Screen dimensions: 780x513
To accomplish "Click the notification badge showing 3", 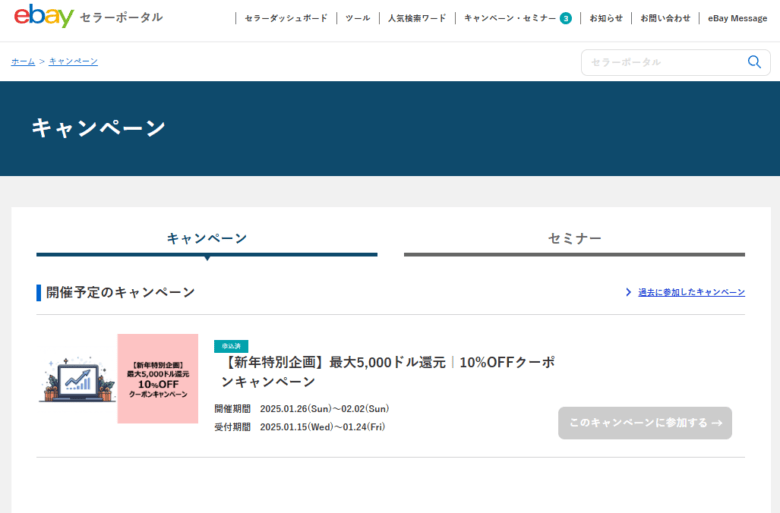I will 566,18.
